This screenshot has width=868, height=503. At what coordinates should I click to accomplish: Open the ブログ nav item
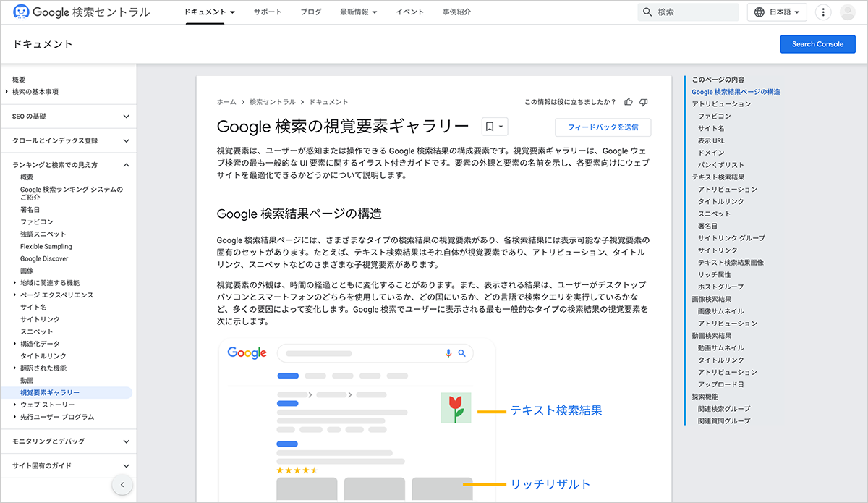[311, 12]
